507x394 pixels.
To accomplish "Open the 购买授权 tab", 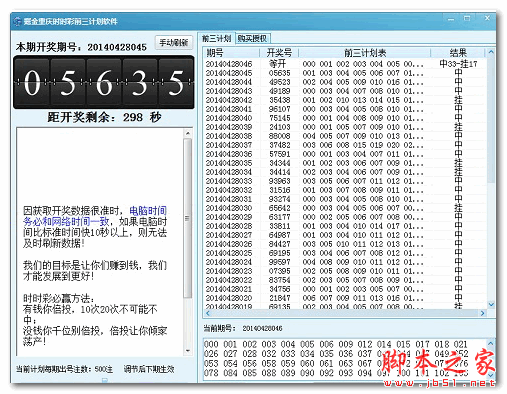I will tap(252, 38).
